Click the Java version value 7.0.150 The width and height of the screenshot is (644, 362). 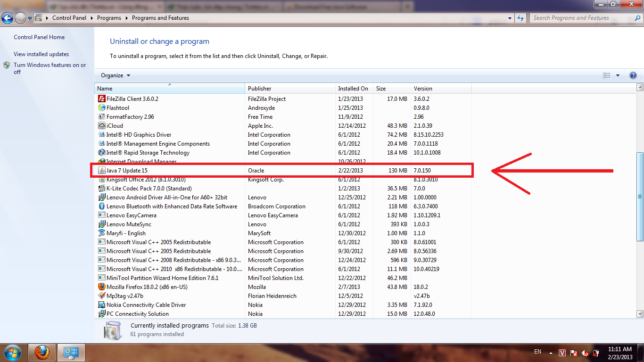pyautogui.click(x=422, y=171)
